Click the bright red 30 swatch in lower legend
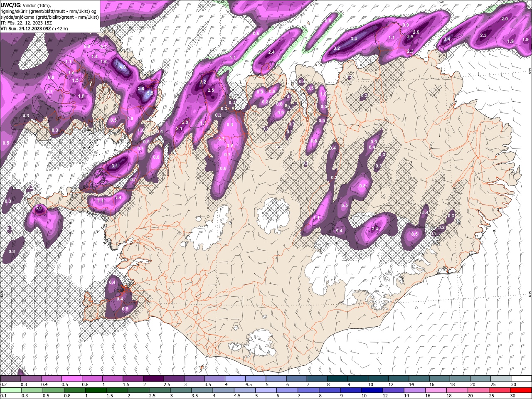Viewport: 532px width, 399px height. (x=521, y=390)
